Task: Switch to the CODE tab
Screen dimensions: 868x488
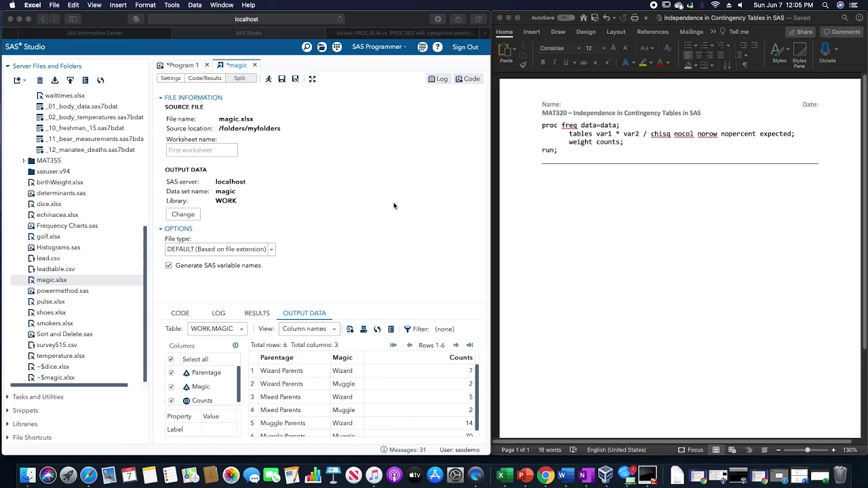Action: 180,313
